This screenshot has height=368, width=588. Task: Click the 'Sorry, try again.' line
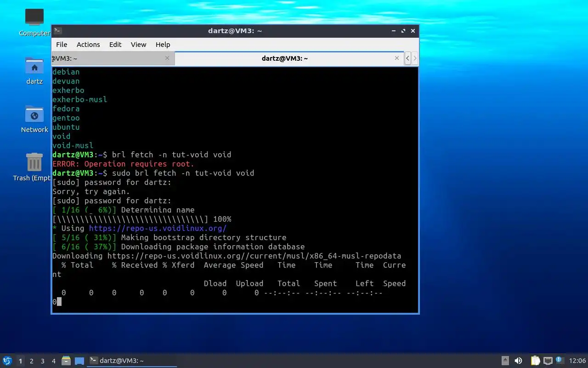click(91, 191)
